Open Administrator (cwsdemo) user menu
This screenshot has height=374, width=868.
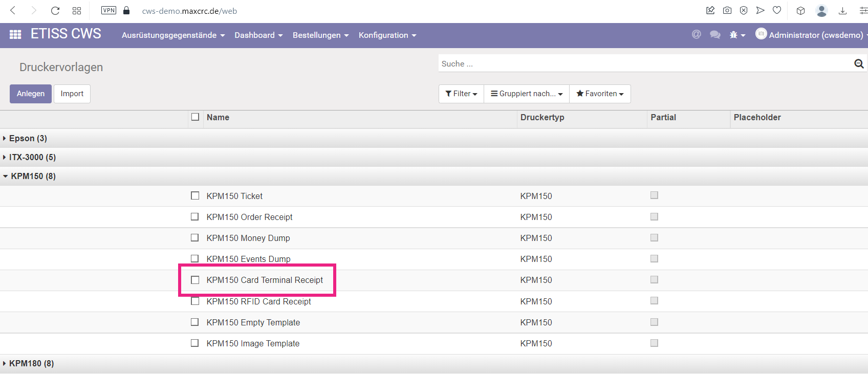pyautogui.click(x=812, y=35)
